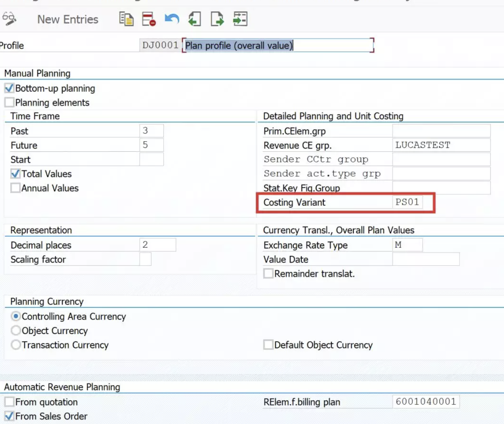
Task: Go to the previous entry icon
Action: point(195,19)
